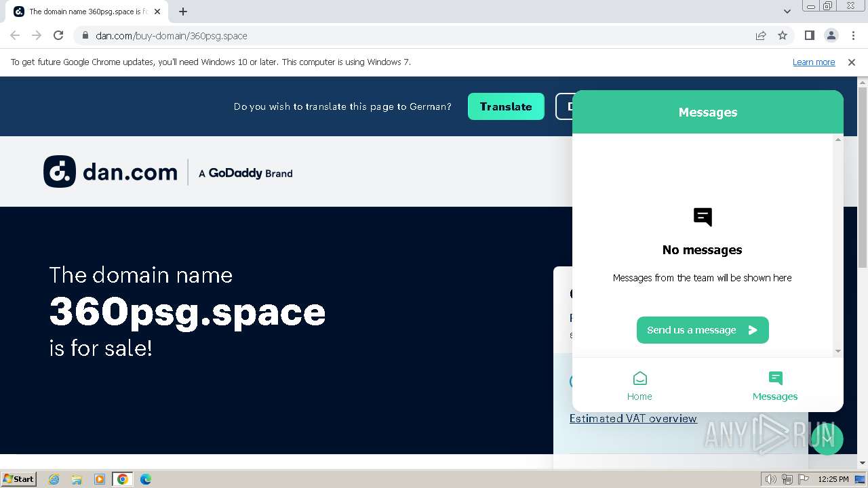Click the browser back arrow
This screenshot has height=488, width=868.
coord(15,35)
